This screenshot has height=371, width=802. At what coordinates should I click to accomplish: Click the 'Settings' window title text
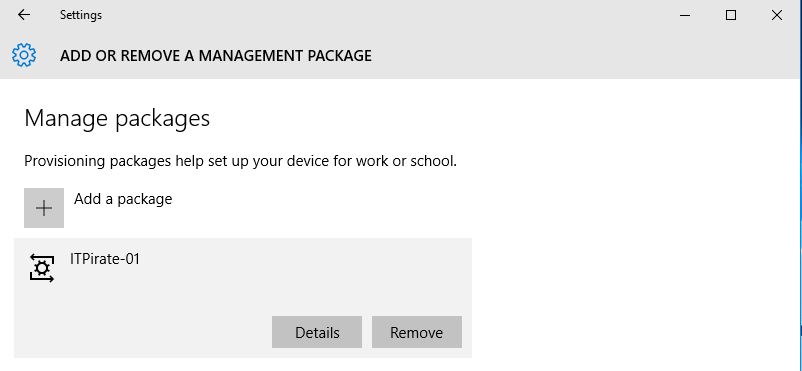click(81, 15)
